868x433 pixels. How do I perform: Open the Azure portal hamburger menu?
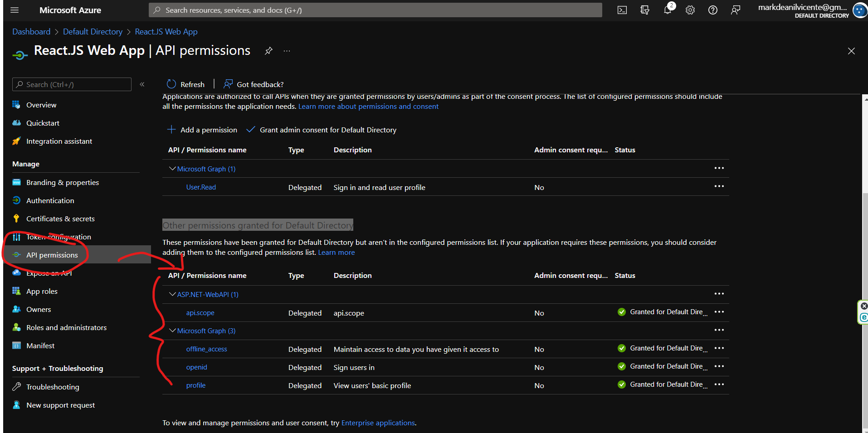coord(15,10)
